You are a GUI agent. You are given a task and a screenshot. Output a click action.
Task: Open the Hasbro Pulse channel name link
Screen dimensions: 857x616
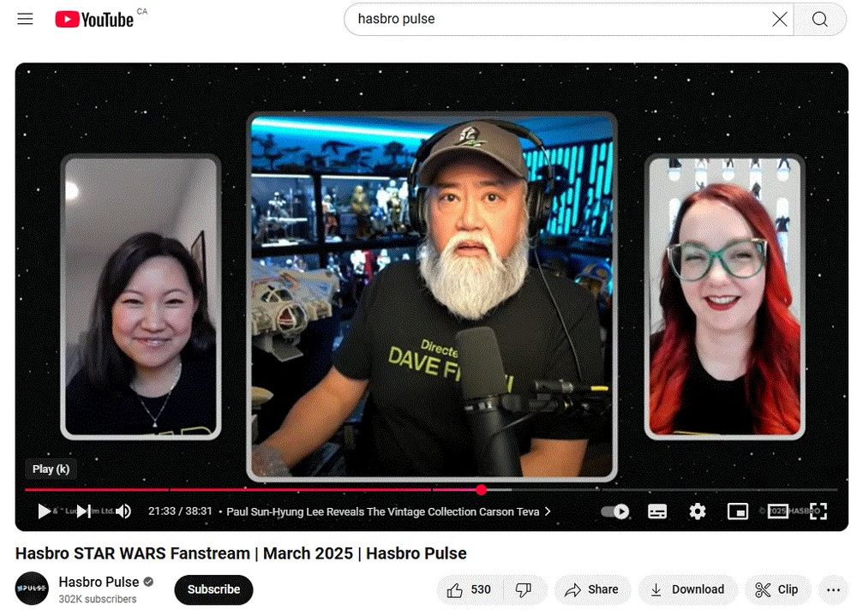point(99,582)
